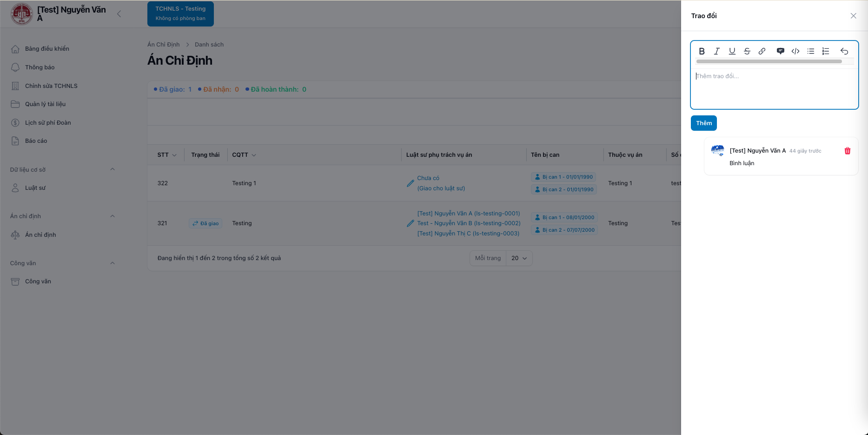Open Quản lý tài liệu in the sidebar

(x=45, y=104)
